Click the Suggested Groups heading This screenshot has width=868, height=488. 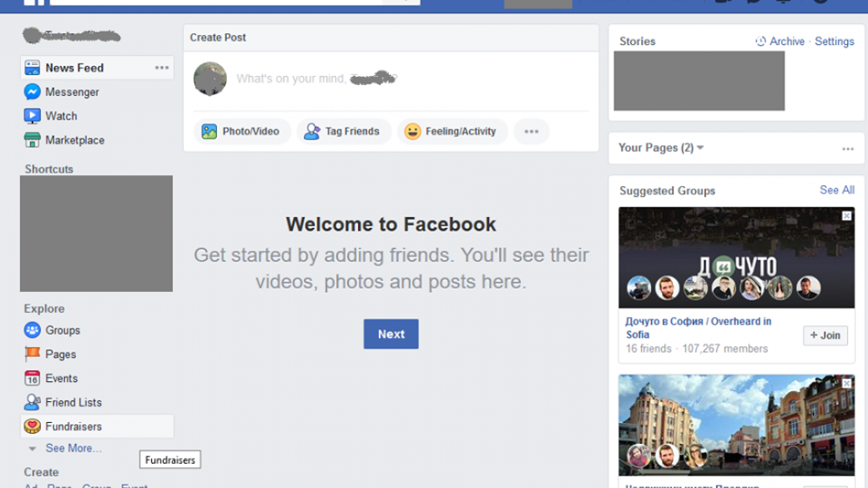(x=667, y=190)
